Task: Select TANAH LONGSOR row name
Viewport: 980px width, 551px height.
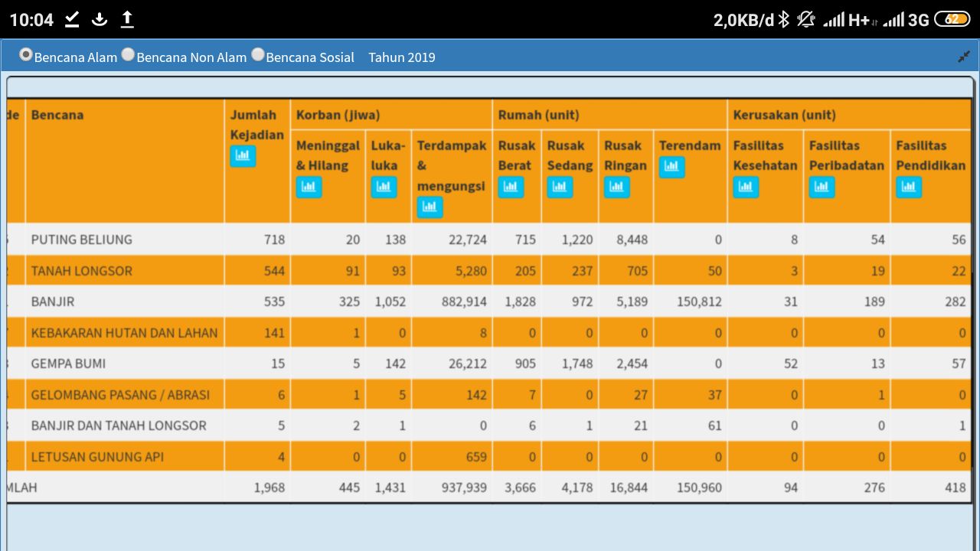Action: [82, 271]
